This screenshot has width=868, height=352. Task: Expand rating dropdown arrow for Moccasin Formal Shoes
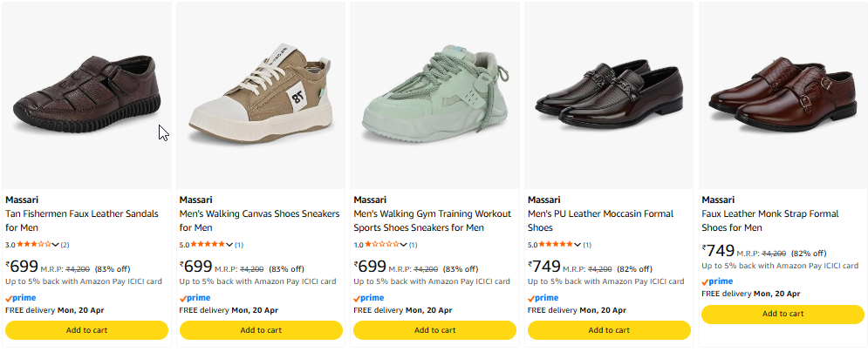(x=578, y=245)
